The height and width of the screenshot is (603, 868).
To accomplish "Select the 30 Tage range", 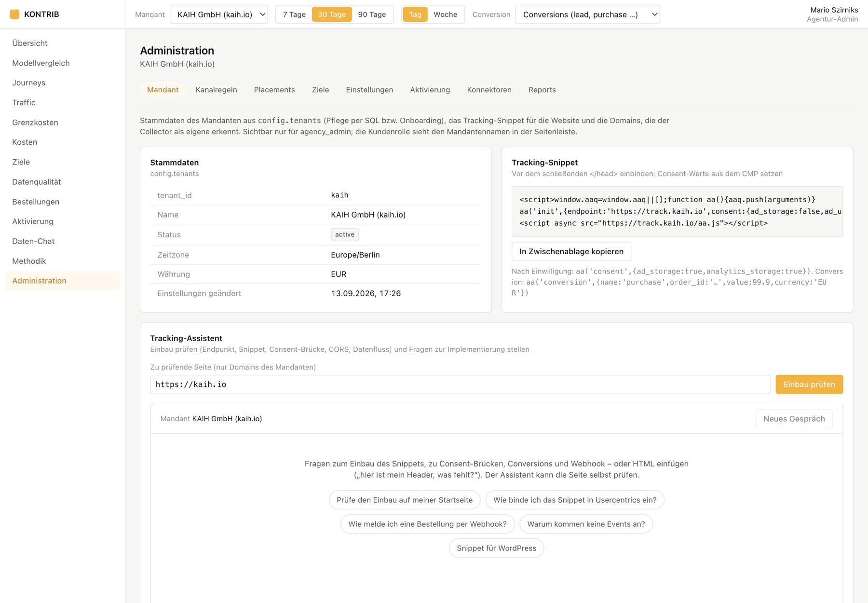I will tap(332, 14).
